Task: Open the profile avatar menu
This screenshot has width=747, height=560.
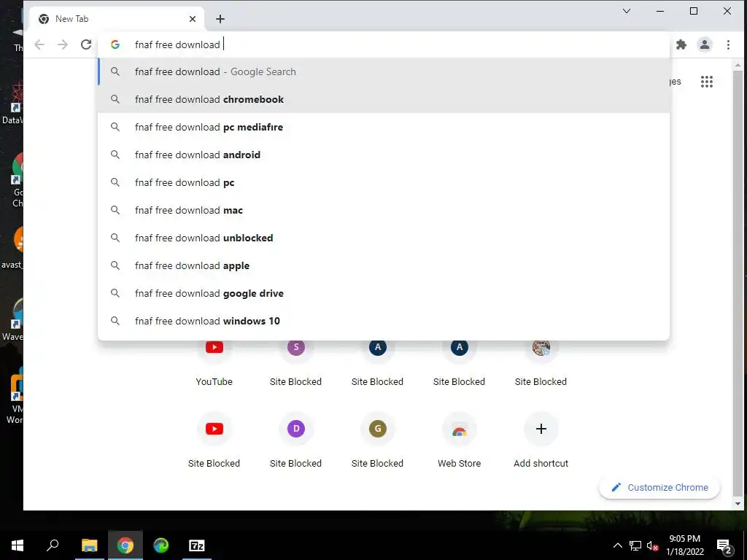Action: tap(705, 44)
